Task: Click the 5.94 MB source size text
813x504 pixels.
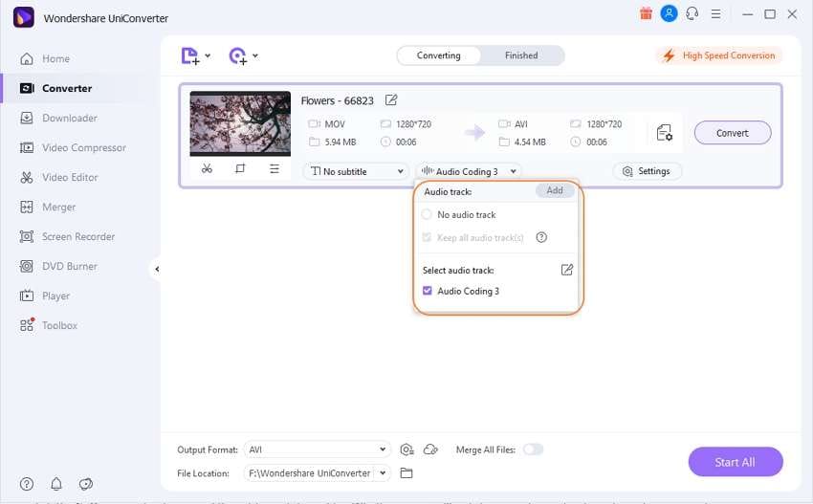Action: [x=341, y=142]
